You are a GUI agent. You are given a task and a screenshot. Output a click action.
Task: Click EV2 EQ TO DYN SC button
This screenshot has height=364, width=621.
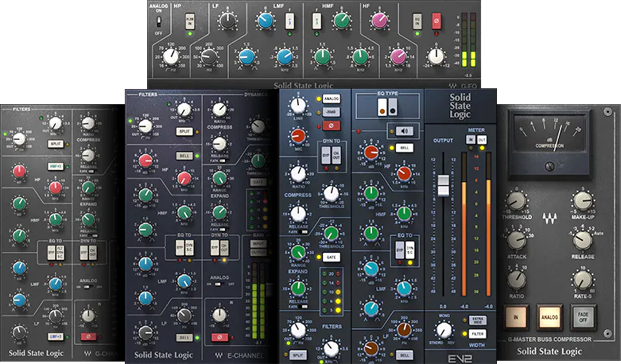(x=409, y=250)
